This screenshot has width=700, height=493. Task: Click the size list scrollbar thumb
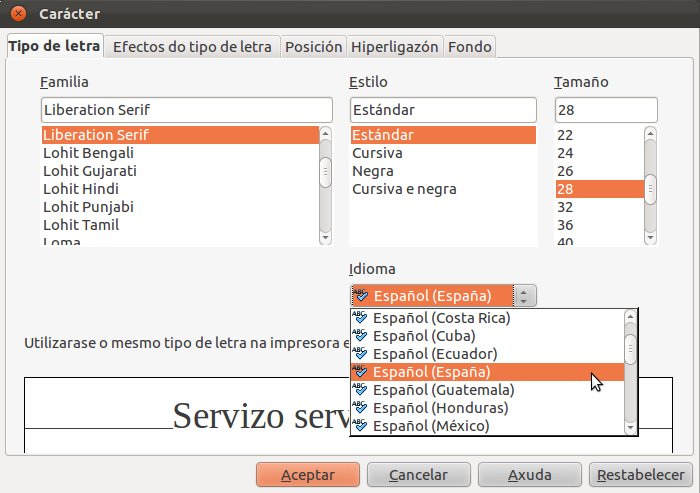650,189
